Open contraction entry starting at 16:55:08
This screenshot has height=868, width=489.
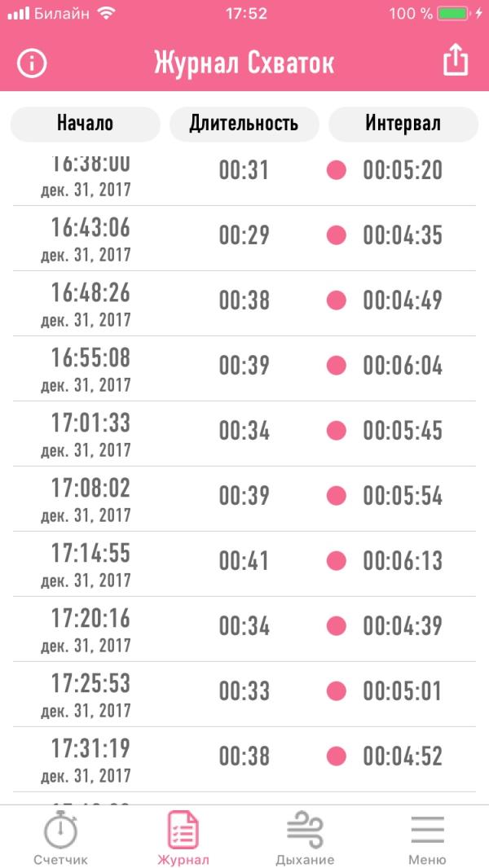pos(244,369)
